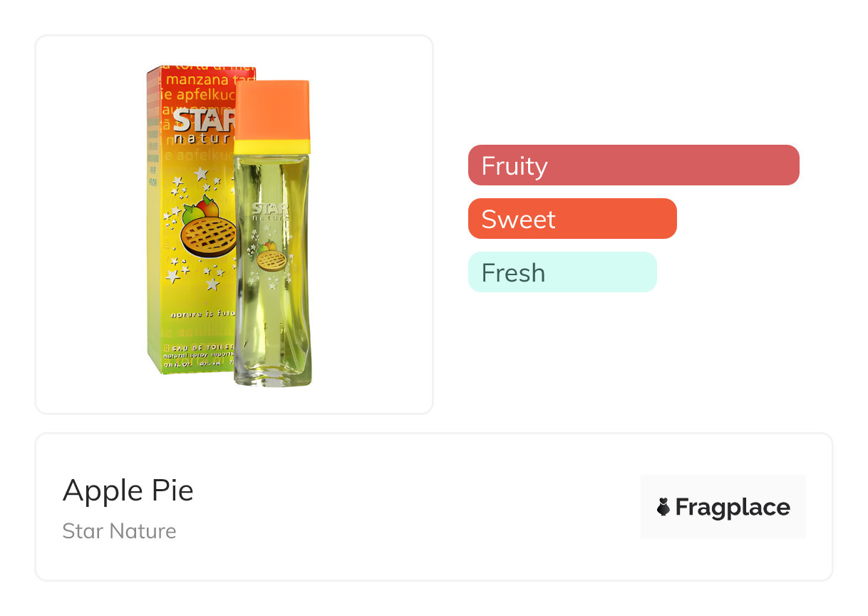This screenshot has height=616, width=868.
Task: Click the orange cap of the bottle
Action: click(x=272, y=111)
